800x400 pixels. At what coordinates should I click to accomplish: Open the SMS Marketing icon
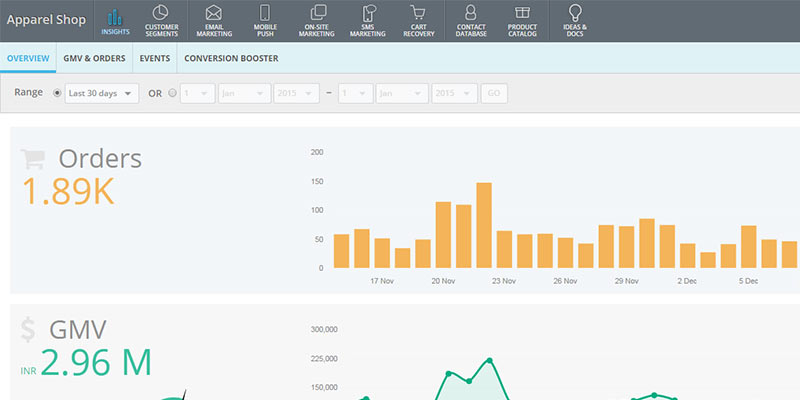click(368, 14)
